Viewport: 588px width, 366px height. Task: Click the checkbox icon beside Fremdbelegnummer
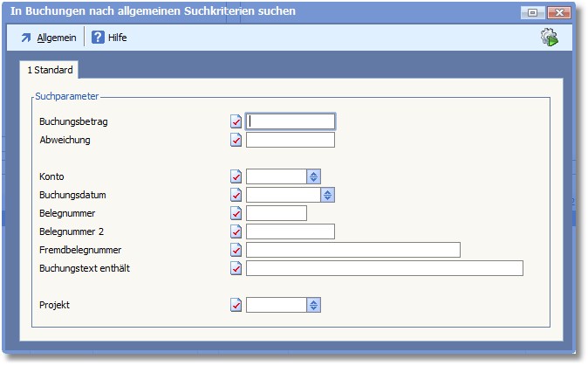(236, 250)
